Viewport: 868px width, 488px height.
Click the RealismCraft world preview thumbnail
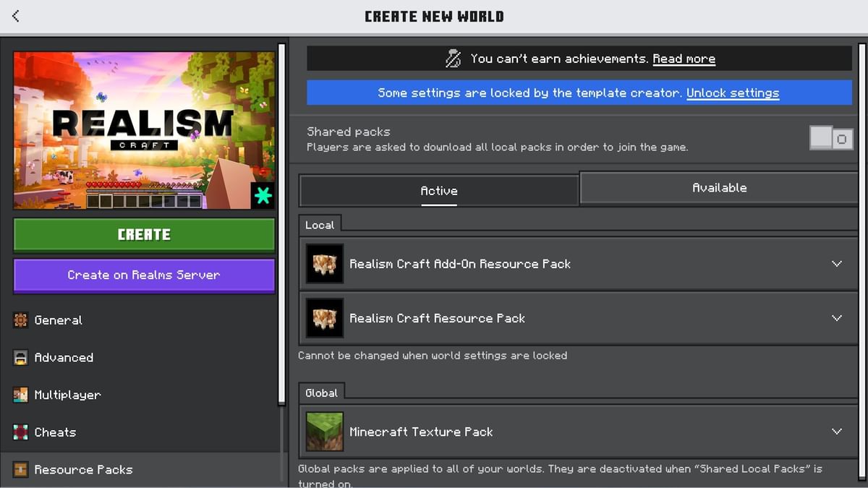(x=143, y=129)
